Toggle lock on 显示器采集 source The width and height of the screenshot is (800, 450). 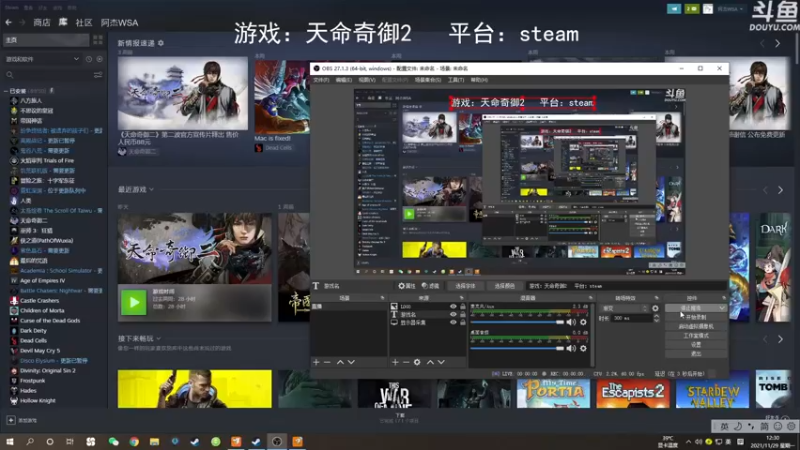click(x=463, y=322)
